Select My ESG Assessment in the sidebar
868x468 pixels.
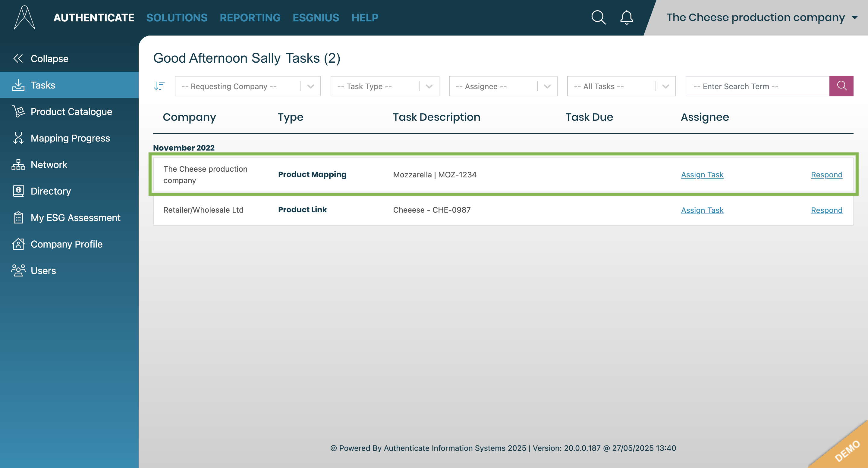click(75, 217)
